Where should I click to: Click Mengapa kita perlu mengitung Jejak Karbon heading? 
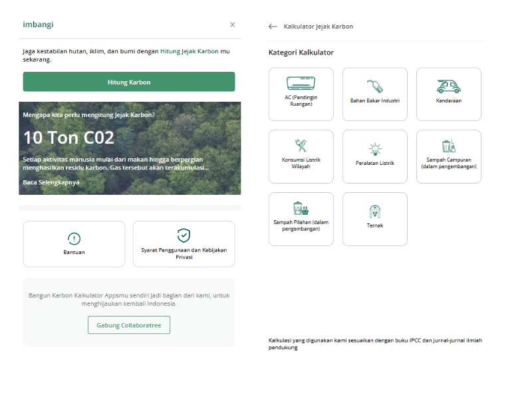click(88, 115)
